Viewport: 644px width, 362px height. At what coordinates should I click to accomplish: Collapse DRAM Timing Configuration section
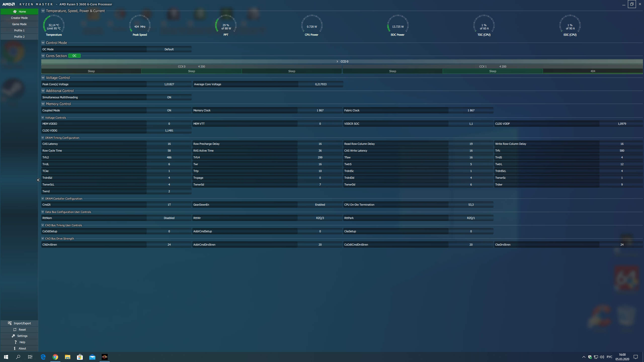pos(43,138)
